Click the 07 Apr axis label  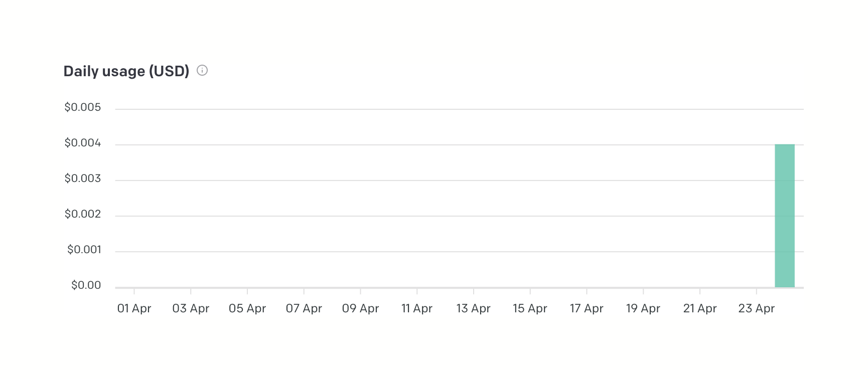pyautogui.click(x=304, y=308)
